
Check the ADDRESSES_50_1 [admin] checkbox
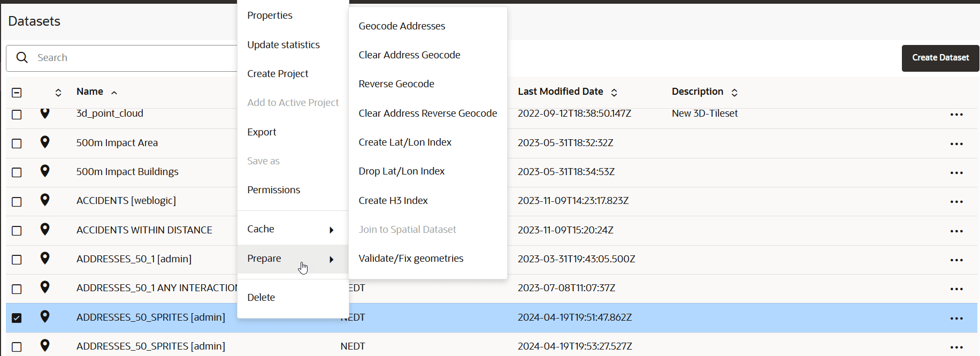[x=17, y=260]
